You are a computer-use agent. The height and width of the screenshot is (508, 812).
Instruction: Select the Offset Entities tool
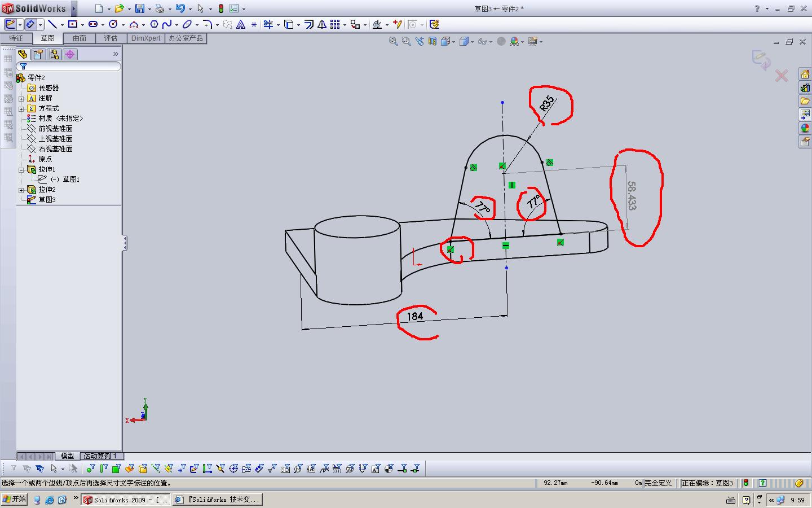[x=309, y=24]
